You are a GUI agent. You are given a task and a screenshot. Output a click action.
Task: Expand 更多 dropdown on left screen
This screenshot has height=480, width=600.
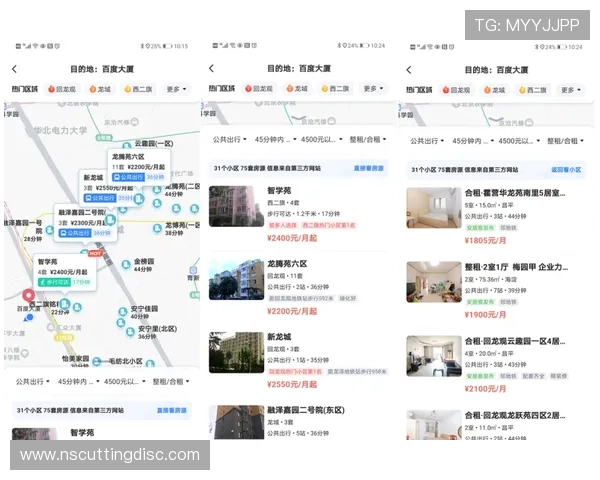(176, 89)
